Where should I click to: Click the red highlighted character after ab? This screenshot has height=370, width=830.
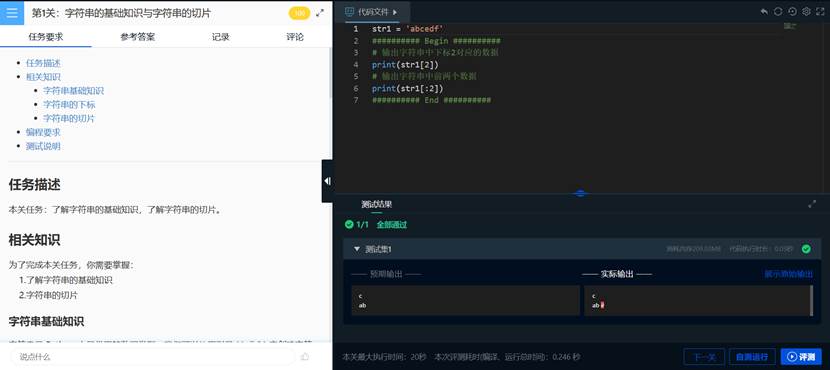(602, 305)
